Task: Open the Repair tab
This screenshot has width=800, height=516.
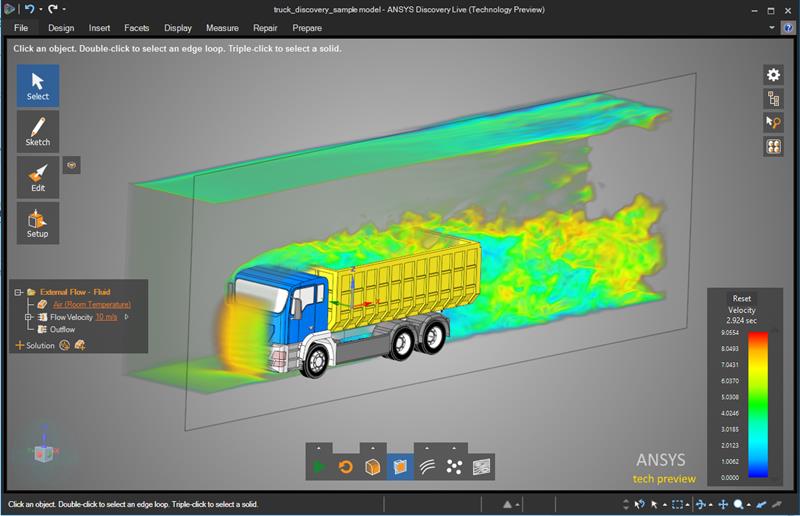Action: 265,28
